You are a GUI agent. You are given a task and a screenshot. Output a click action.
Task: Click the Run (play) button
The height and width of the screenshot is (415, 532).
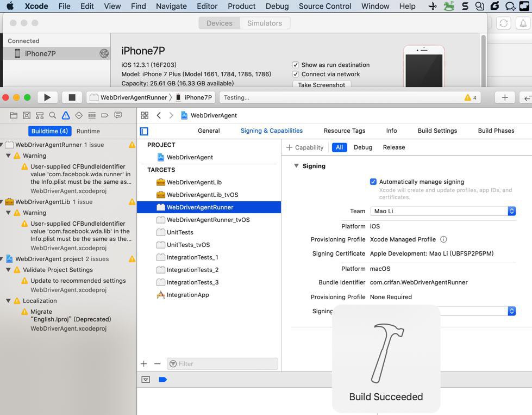click(x=47, y=97)
